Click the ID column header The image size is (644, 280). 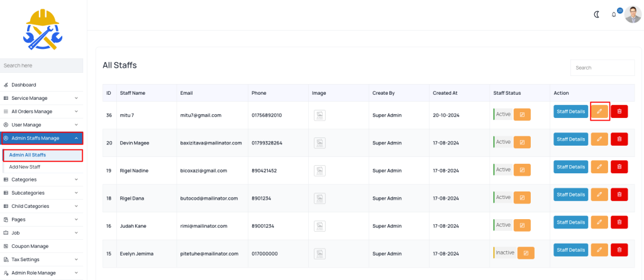coord(109,93)
